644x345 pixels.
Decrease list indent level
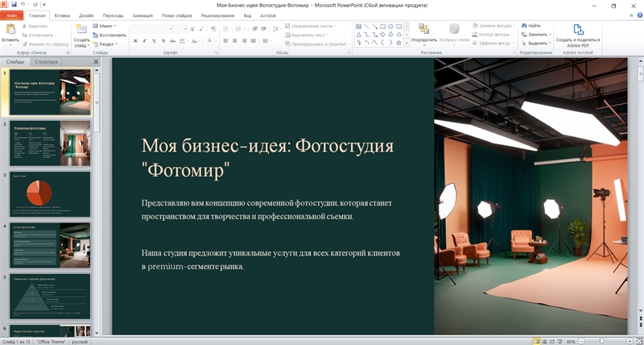click(254, 29)
